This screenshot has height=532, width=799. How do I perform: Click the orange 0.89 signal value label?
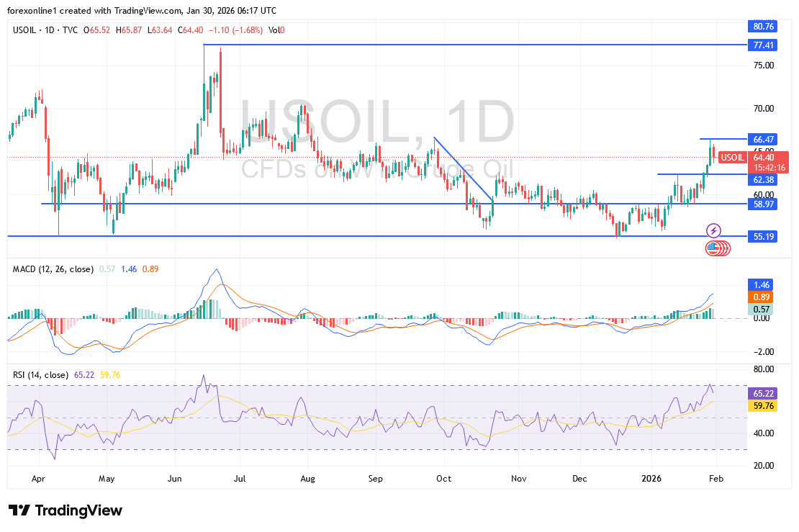pyautogui.click(x=762, y=297)
